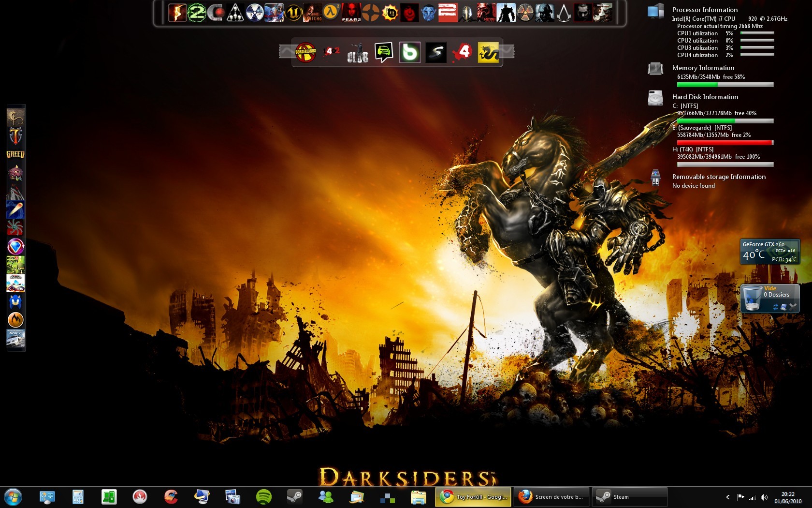Click Removable storage Information heading
The height and width of the screenshot is (508, 812).
pyautogui.click(x=719, y=177)
